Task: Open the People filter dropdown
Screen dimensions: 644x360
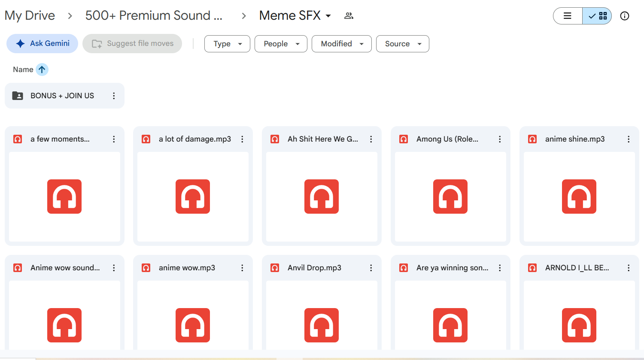Action: pyautogui.click(x=281, y=44)
